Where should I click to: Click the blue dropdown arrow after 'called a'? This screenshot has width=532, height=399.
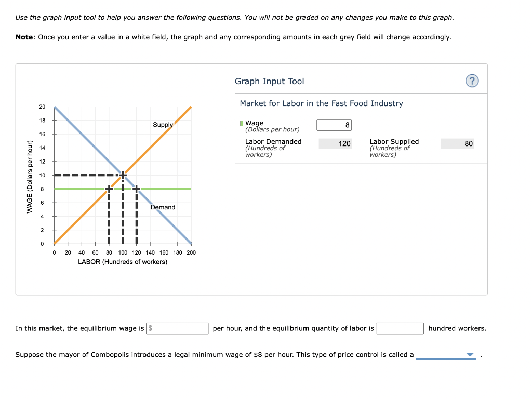tap(470, 354)
